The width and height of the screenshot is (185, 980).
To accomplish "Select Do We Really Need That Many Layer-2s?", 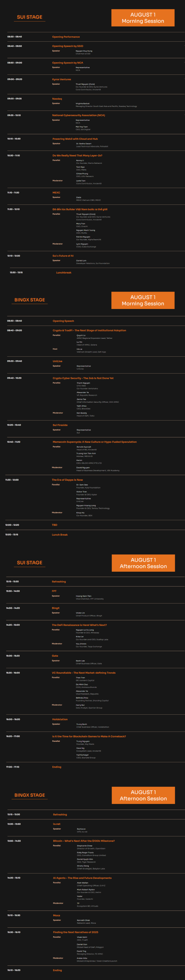I will pos(77,156).
